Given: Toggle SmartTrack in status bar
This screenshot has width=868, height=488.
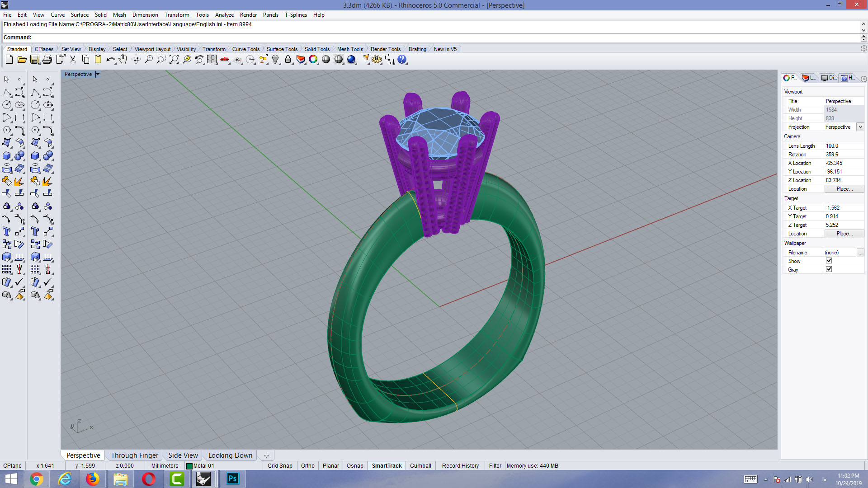Looking at the screenshot, I should [x=387, y=466].
